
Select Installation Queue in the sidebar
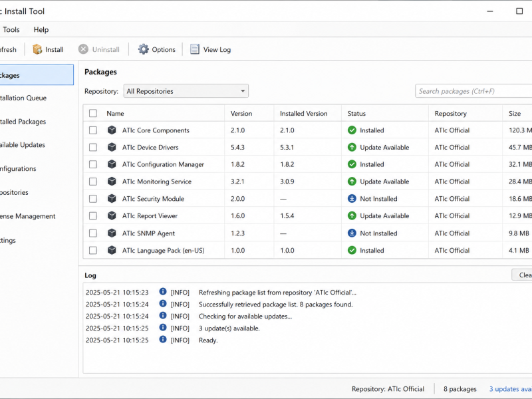coord(23,98)
